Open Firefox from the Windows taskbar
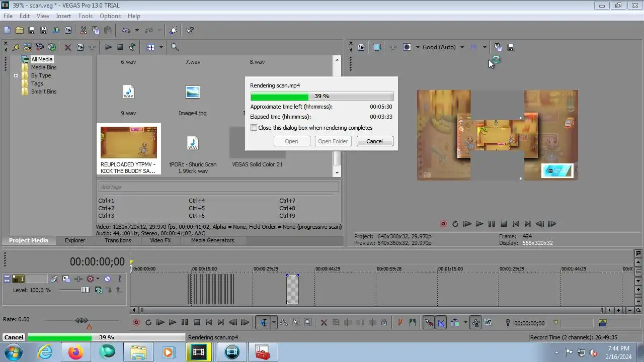Image resolution: width=644 pixels, height=362 pixels. tap(76, 352)
